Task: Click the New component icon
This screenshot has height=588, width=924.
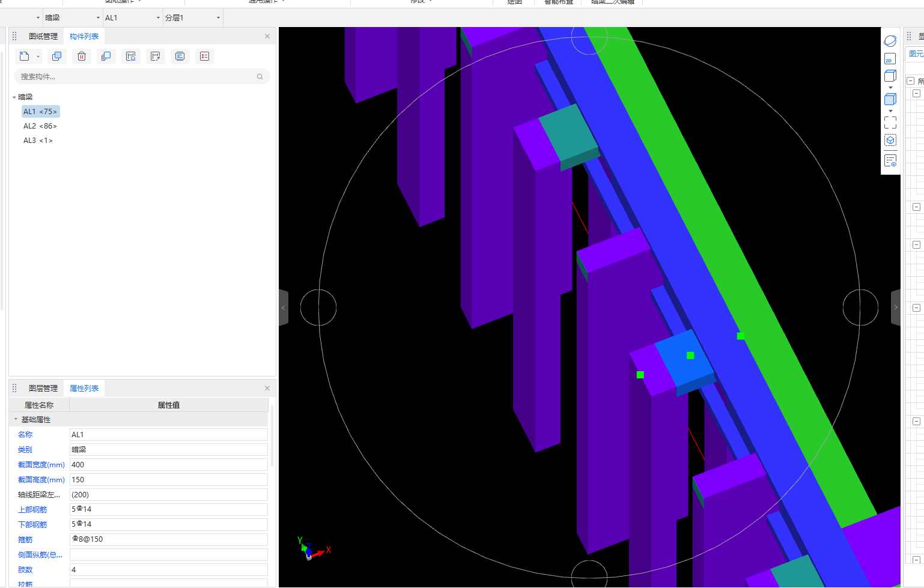Action: tap(24, 56)
